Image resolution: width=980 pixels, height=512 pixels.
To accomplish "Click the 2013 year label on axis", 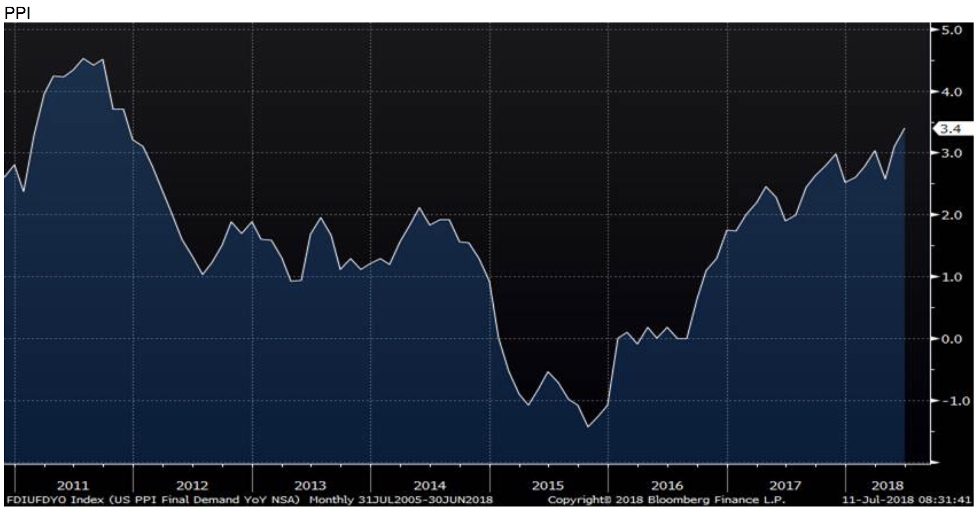I will (x=310, y=485).
